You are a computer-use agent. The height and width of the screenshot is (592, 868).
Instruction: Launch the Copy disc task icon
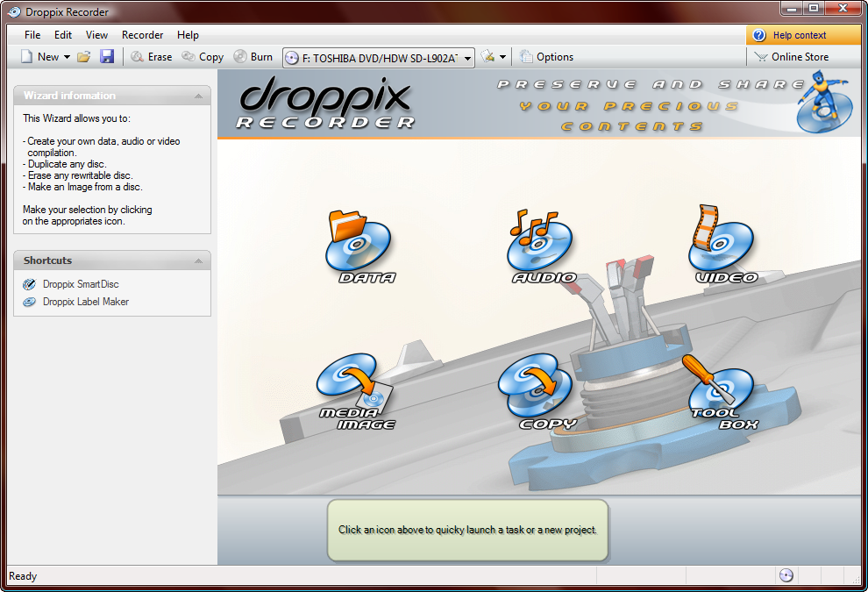(537, 392)
